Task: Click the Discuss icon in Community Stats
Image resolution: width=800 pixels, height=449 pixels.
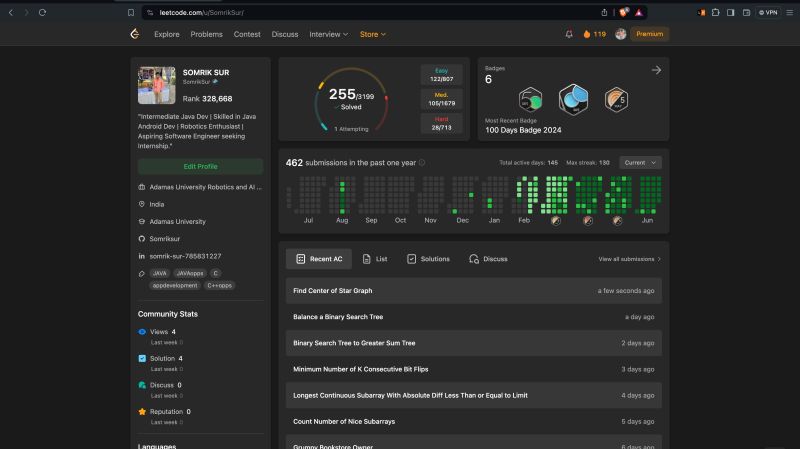Action: 142,385
